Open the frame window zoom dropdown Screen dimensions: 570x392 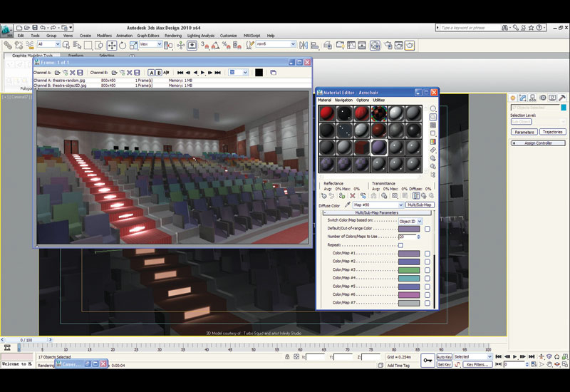[238, 73]
